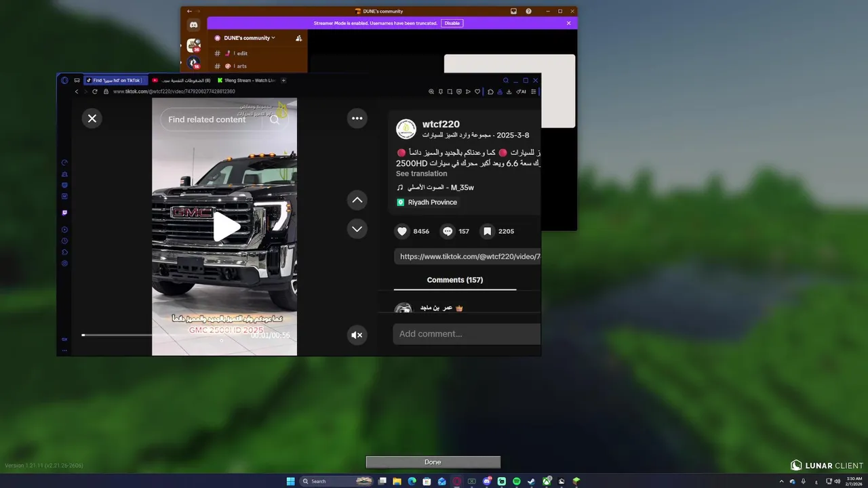Click the search magnifier in related content
Image resolution: width=868 pixels, height=488 pixels.
pos(274,119)
